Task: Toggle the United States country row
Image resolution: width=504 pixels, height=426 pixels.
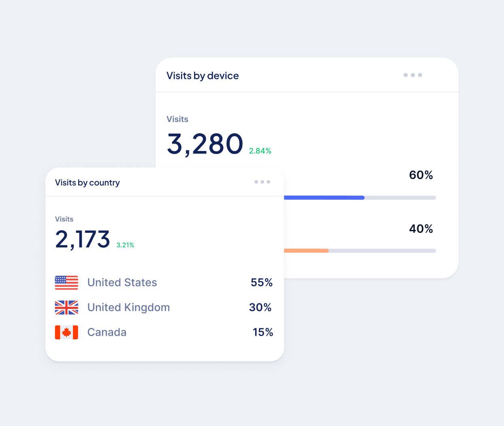Action: tap(122, 283)
